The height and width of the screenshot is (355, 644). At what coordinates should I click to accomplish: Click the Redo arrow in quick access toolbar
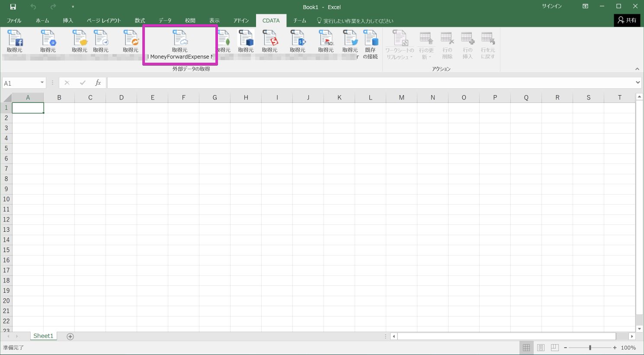coord(53,7)
